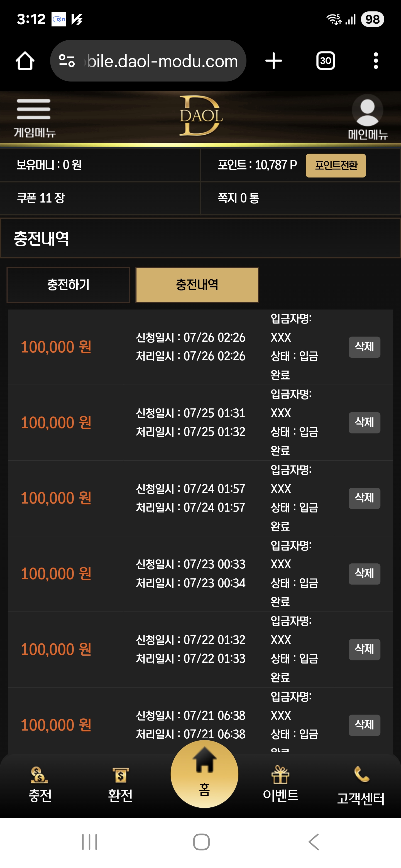401x868 pixels.
Task: Select the 충전내역 tab
Action: click(197, 285)
